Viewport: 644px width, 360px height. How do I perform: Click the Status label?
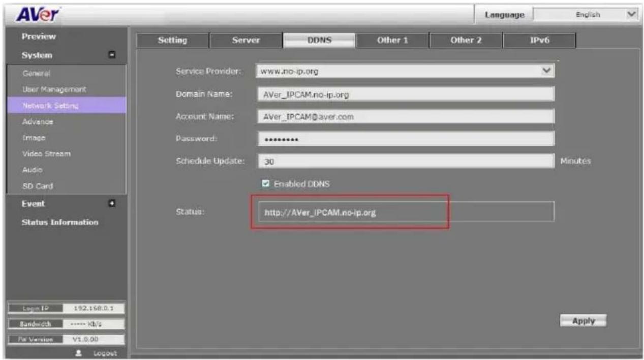pyautogui.click(x=190, y=212)
